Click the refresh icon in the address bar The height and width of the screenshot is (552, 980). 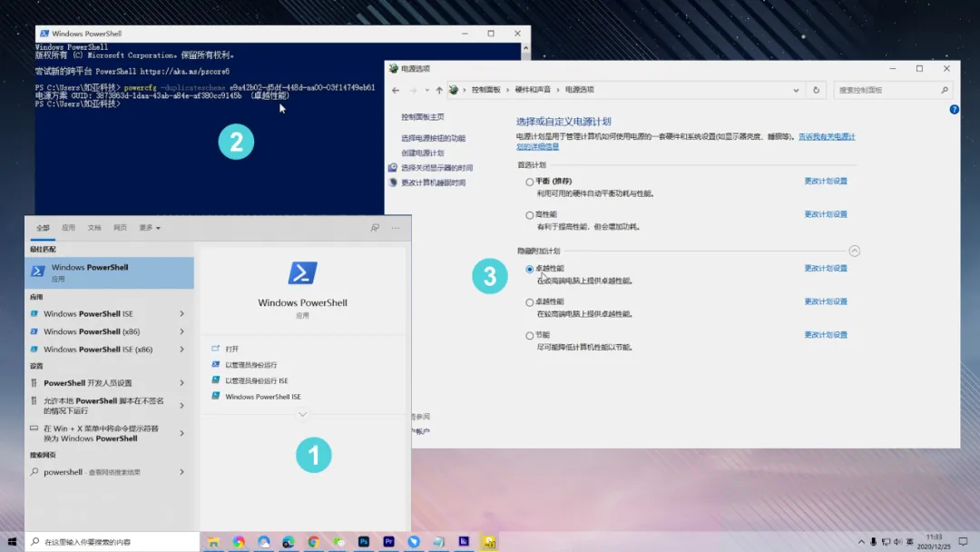pos(815,90)
